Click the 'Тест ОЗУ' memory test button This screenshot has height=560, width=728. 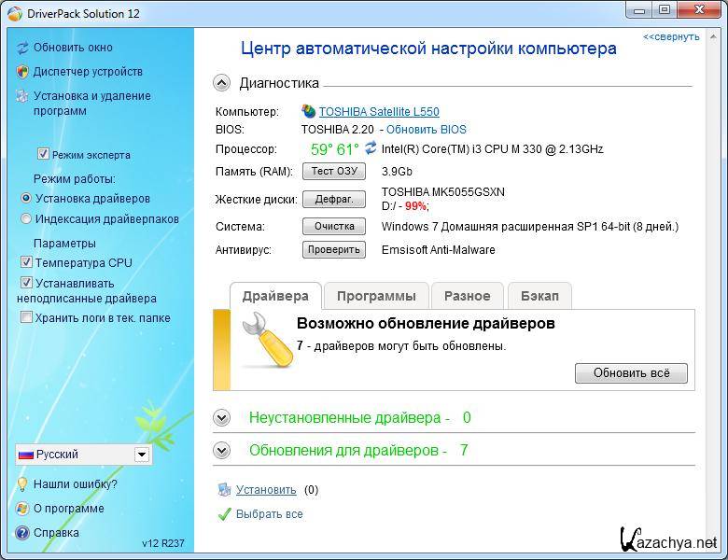334,172
